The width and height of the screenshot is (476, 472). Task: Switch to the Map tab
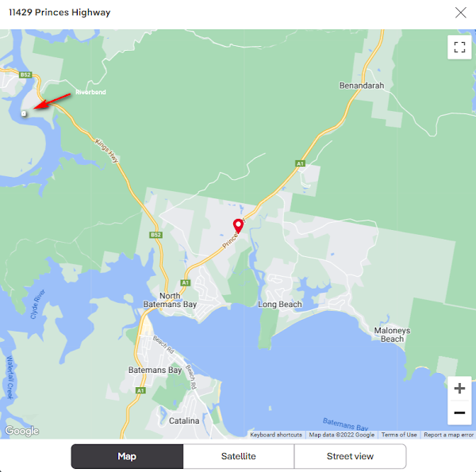(127, 456)
